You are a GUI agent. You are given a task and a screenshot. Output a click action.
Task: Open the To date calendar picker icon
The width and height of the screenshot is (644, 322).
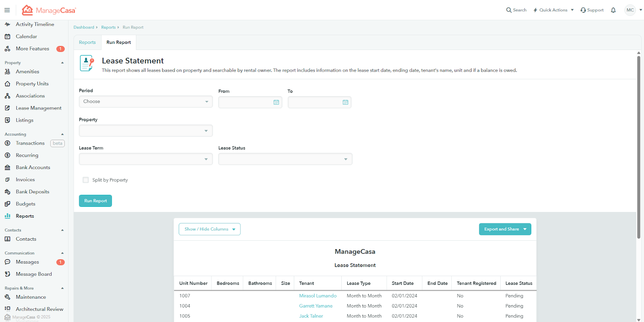[345, 102]
